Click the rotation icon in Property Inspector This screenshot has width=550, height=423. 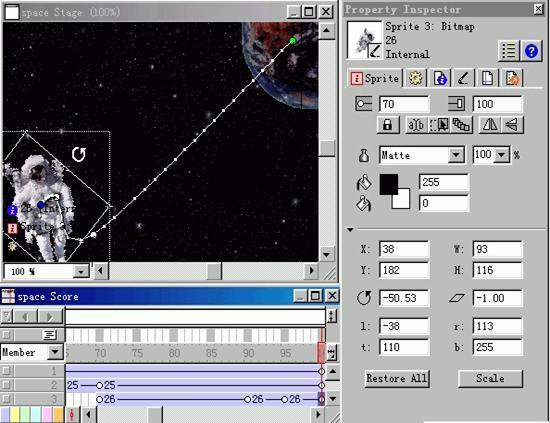point(364,298)
